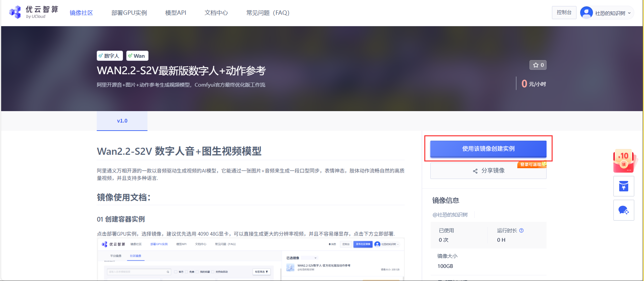Viewport: 644px width, 281px height.
Task: Go to 镜像社区 in navigation
Action: (x=81, y=13)
